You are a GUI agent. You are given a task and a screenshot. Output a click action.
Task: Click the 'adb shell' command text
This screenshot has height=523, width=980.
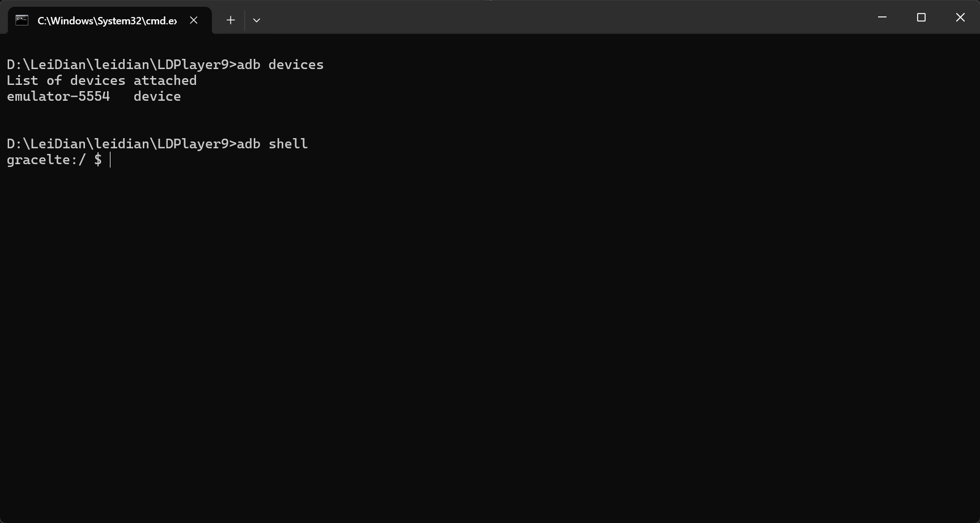(272, 144)
